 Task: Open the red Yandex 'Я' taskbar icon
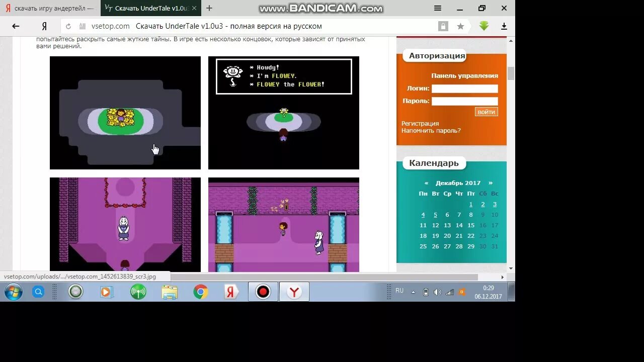coord(231,292)
